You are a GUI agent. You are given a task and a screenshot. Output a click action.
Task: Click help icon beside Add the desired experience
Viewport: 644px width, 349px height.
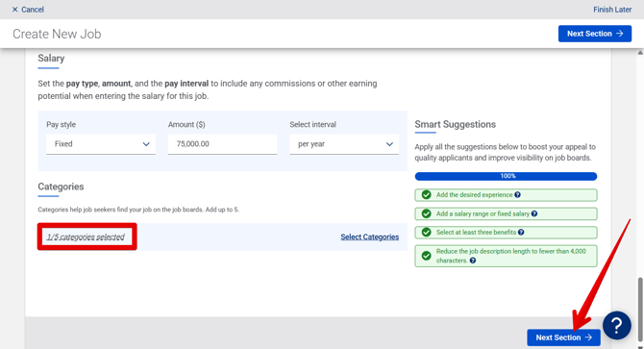click(517, 194)
